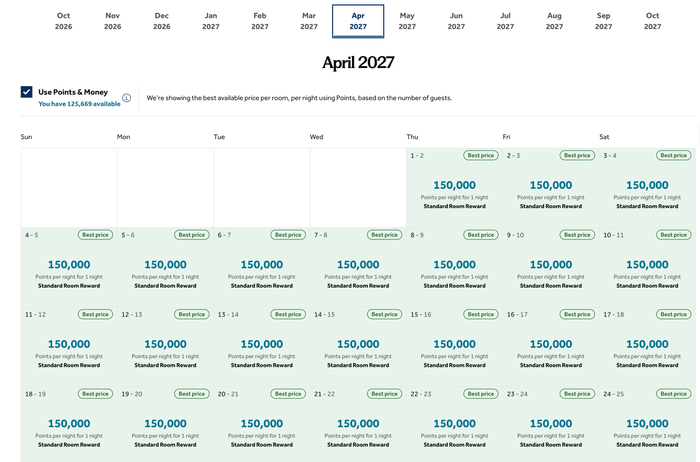This screenshot has width=700, height=462.
Task: Select the April 14 - 15 night cell
Action: (x=358, y=346)
